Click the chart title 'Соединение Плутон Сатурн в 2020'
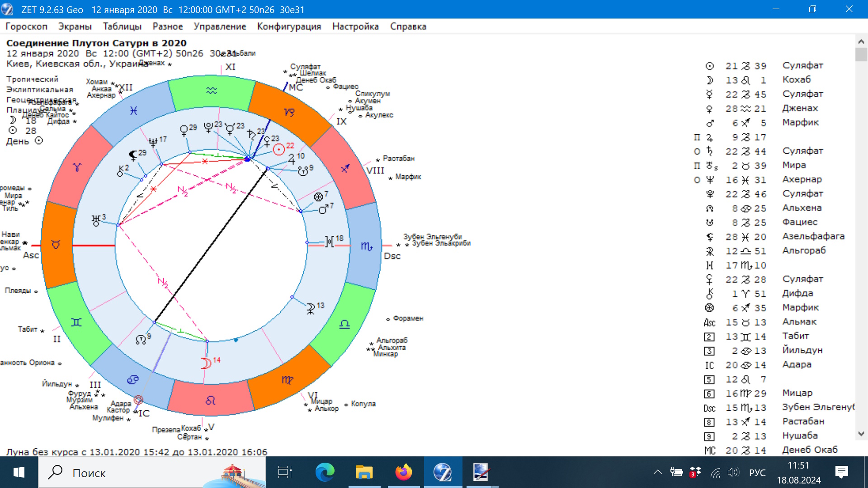Viewport: 868px width, 488px height. 96,43
